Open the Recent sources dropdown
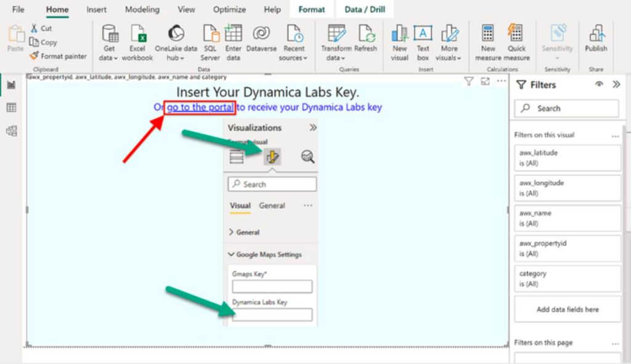This screenshot has width=631, height=364. point(293,58)
